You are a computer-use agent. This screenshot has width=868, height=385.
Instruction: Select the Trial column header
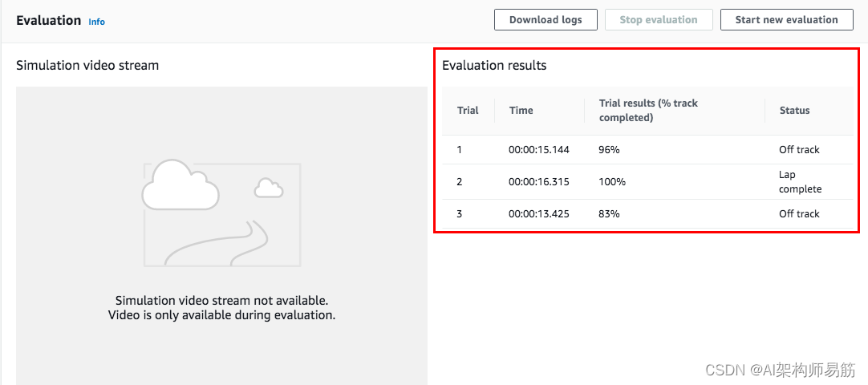coord(468,111)
